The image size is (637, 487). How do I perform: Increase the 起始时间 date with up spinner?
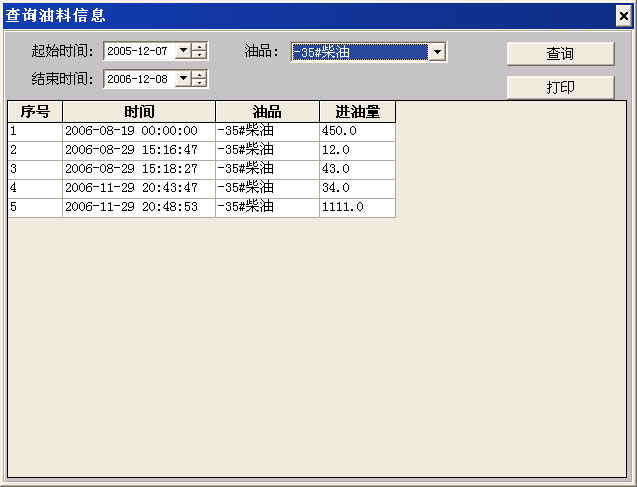200,47
